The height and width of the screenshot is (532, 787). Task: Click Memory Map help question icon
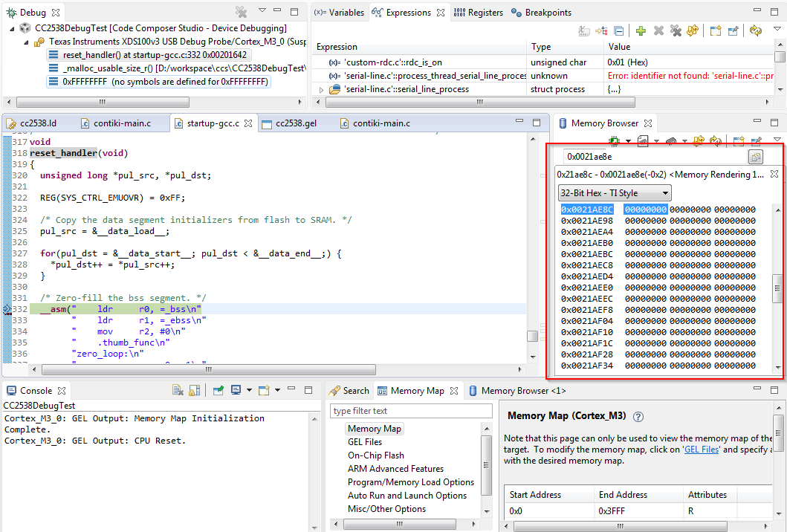click(x=638, y=417)
